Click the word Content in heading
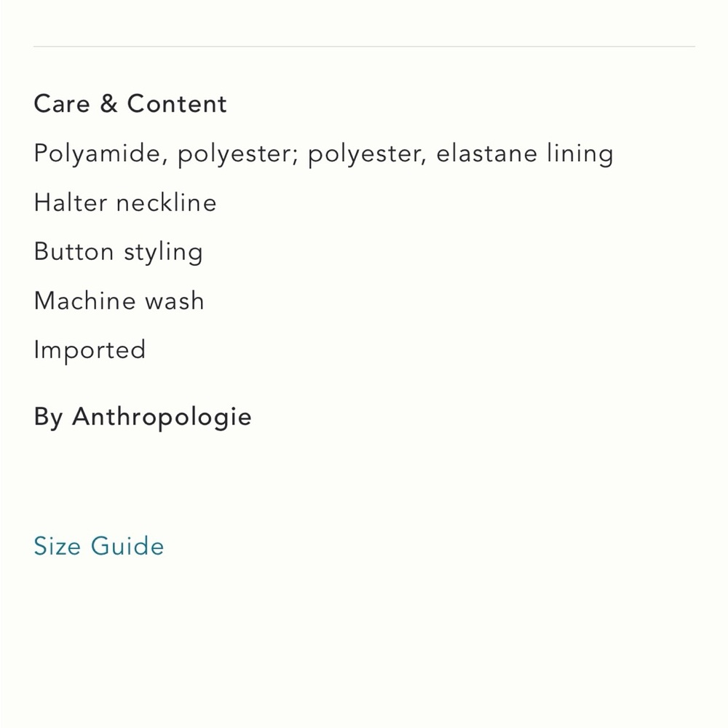This screenshot has height=728, width=728. [x=177, y=103]
